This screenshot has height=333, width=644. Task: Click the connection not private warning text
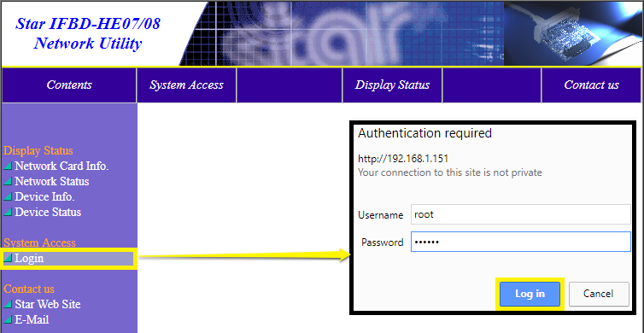[450, 172]
